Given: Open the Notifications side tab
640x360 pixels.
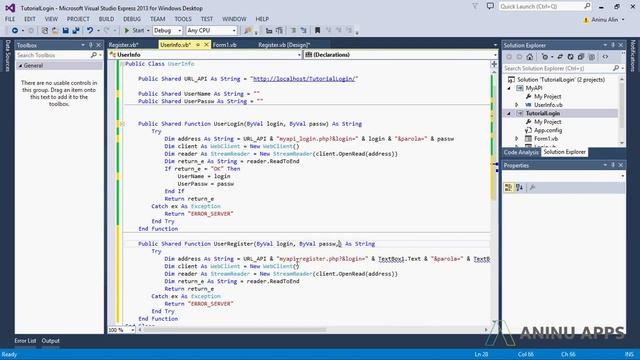Looking at the screenshot, I should coord(633,56).
